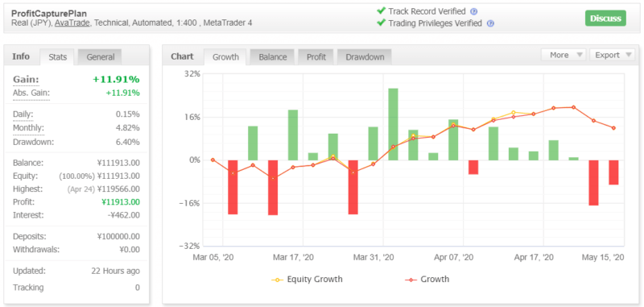Click the tallest green bar after Mar 31
644x307 pixels.
point(393,124)
